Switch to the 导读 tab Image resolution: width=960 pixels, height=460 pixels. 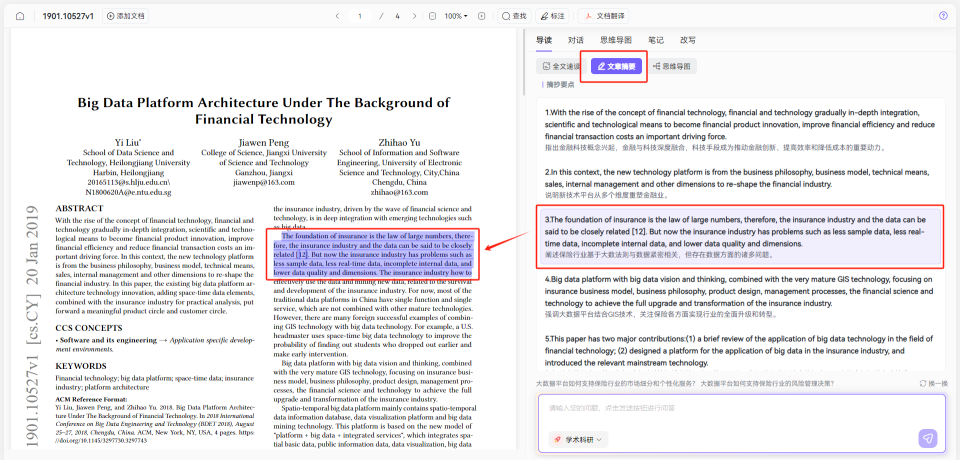pos(544,40)
